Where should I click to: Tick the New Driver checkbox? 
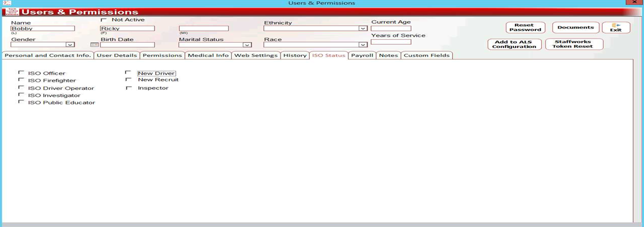point(128,72)
